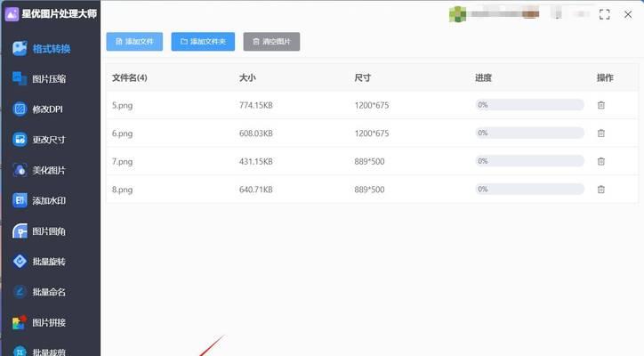Click the 添加水印 sidebar icon

pos(20,200)
